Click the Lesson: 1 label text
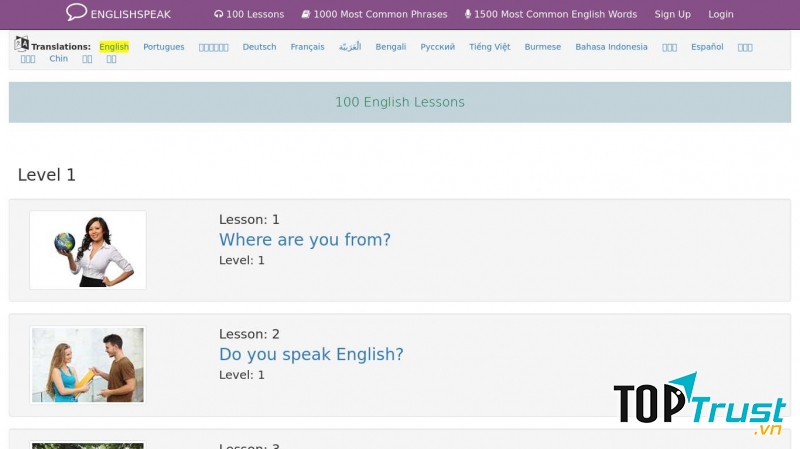Viewport: 800px width, 449px height. (x=249, y=219)
